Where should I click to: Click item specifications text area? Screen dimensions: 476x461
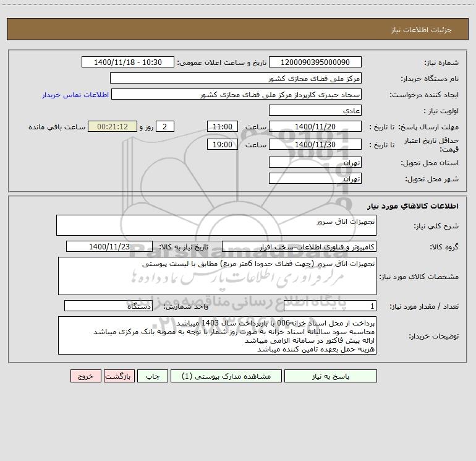click(x=217, y=276)
